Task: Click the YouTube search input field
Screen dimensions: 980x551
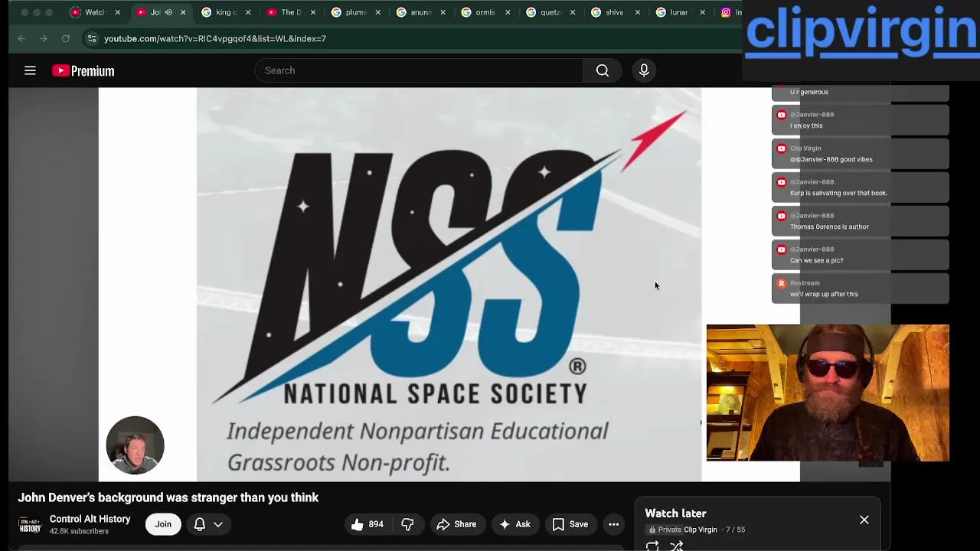Action: tap(420, 70)
